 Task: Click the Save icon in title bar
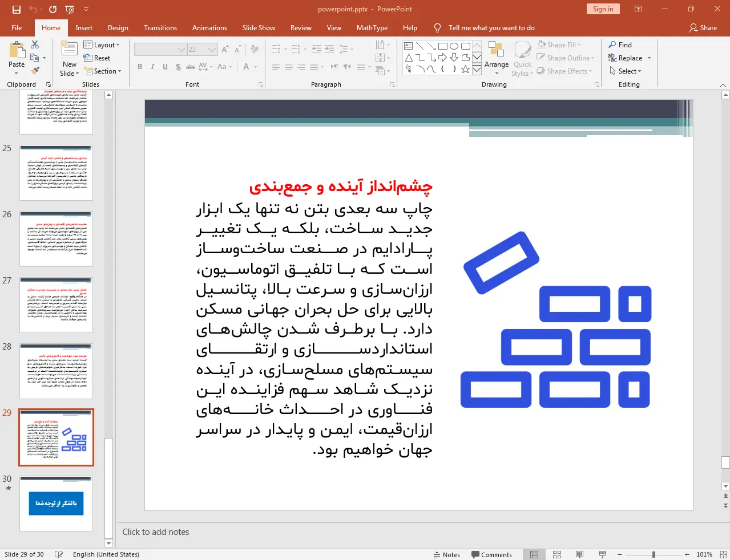tap(17, 9)
